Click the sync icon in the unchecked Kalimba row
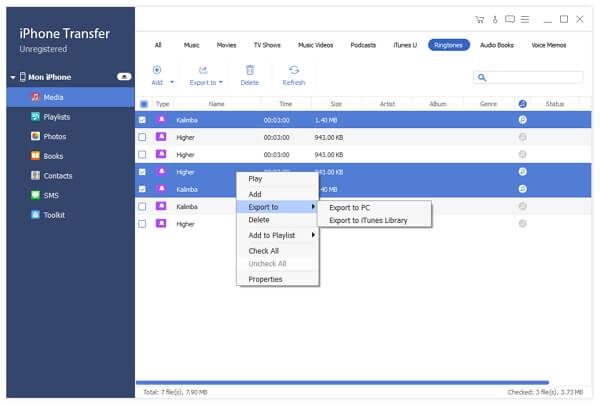600x406 pixels. click(522, 206)
